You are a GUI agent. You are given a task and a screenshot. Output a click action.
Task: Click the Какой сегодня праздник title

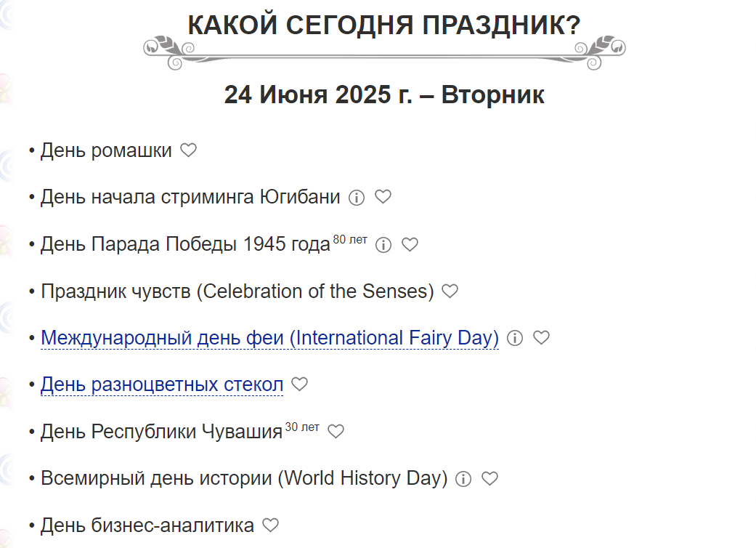pyautogui.click(x=384, y=25)
